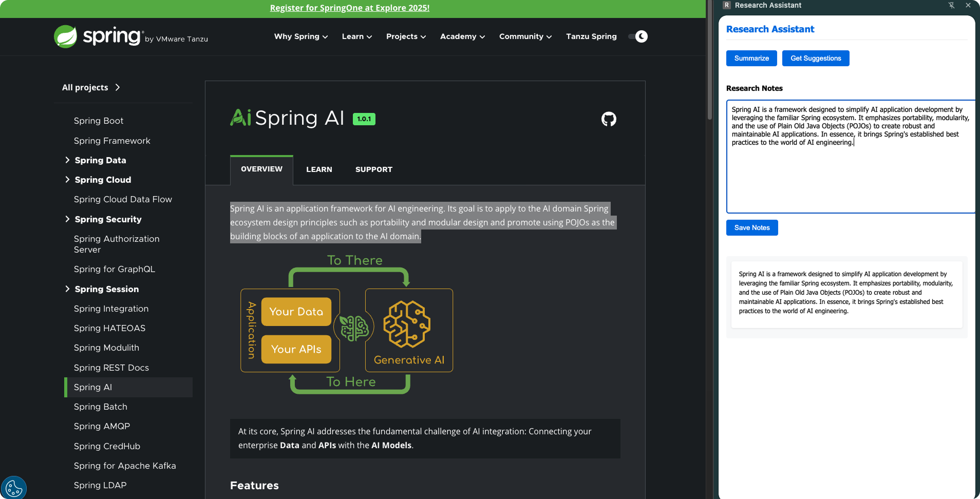Open the Academy dropdown
The image size is (980, 499).
tap(461, 36)
